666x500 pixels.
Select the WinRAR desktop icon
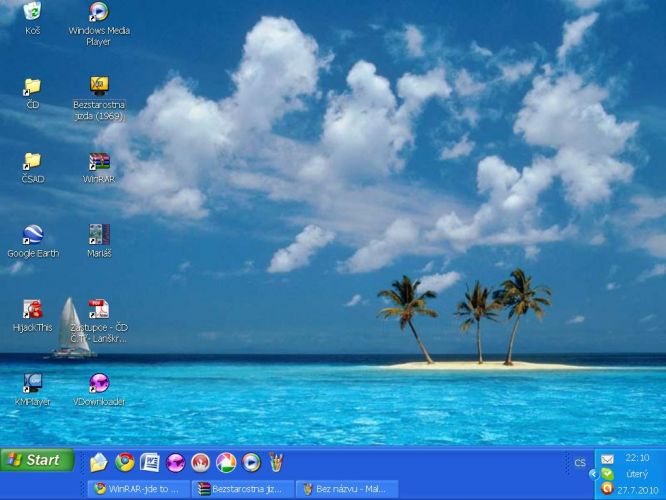pos(99,168)
